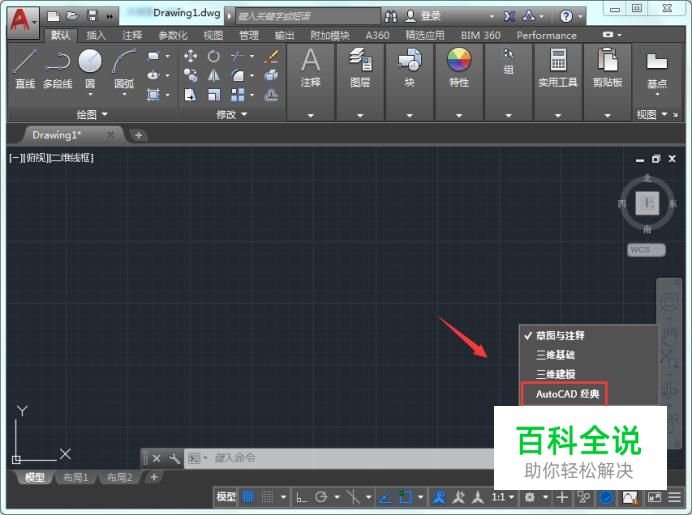The width and height of the screenshot is (692, 515).
Task: Open the Properties (特性) color wheel panel
Action: click(459, 67)
